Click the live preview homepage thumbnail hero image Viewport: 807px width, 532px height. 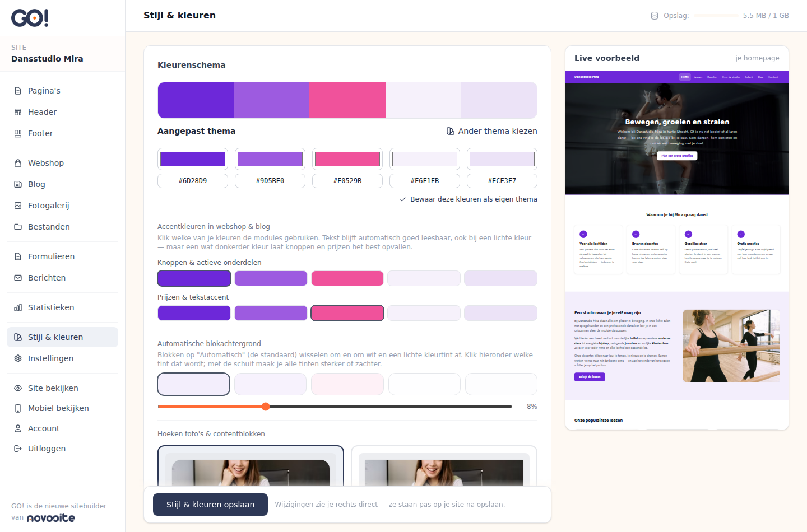coord(677,139)
